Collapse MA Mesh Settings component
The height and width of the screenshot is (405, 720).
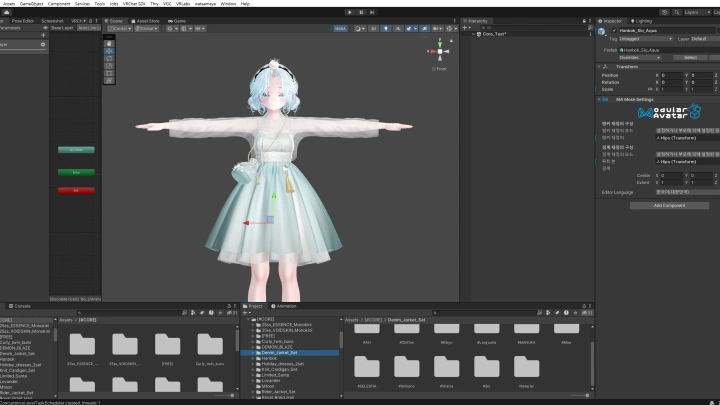coord(599,100)
